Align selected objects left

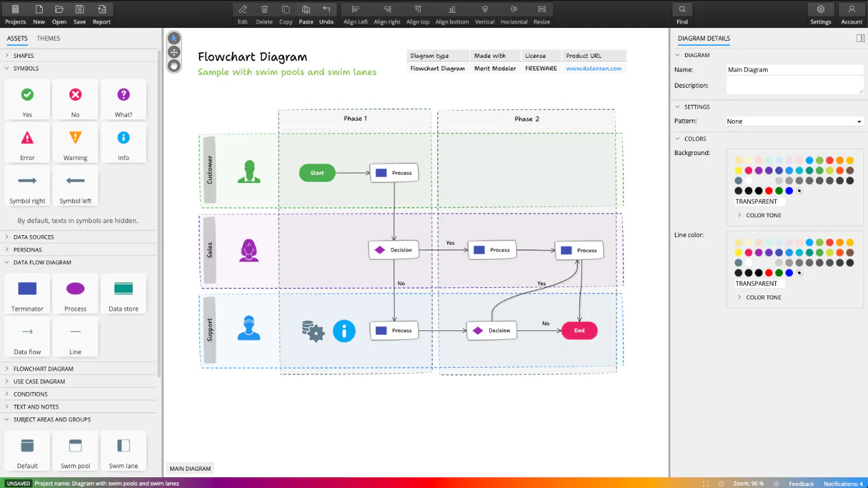pos(355,14)
